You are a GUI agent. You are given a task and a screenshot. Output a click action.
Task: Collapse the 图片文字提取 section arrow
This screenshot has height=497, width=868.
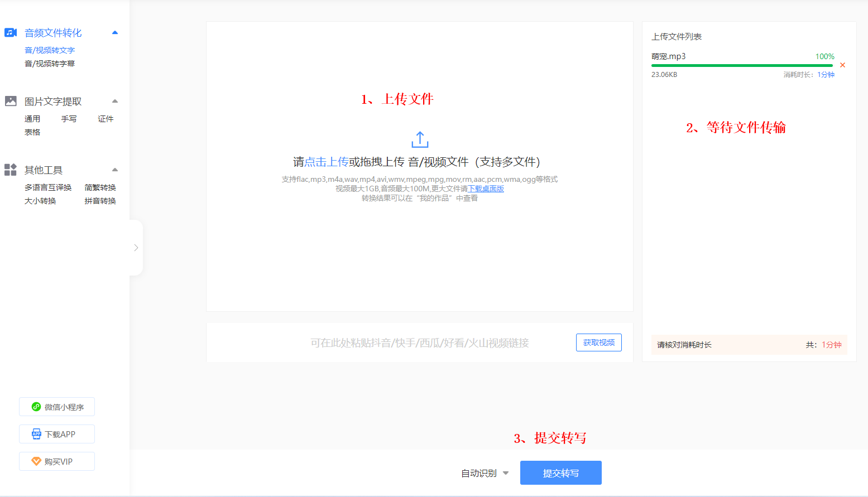(x=115, y=101)
